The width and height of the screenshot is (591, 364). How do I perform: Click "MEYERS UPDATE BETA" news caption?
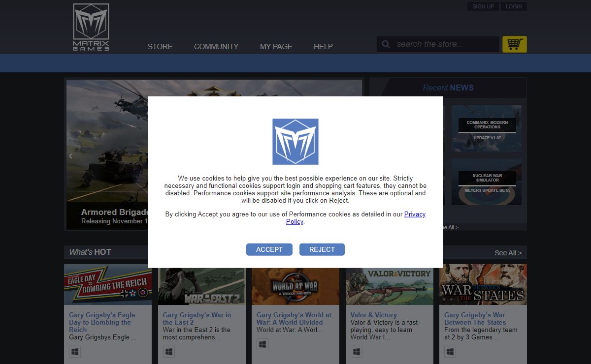pos(487,190)
